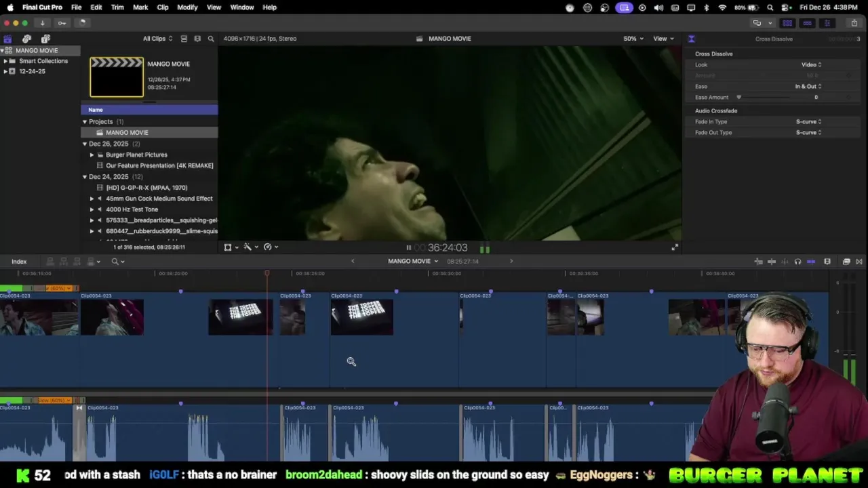
Task: Select Our Feature Presentation 4K REMAKE clip
Action: (159, 165)
